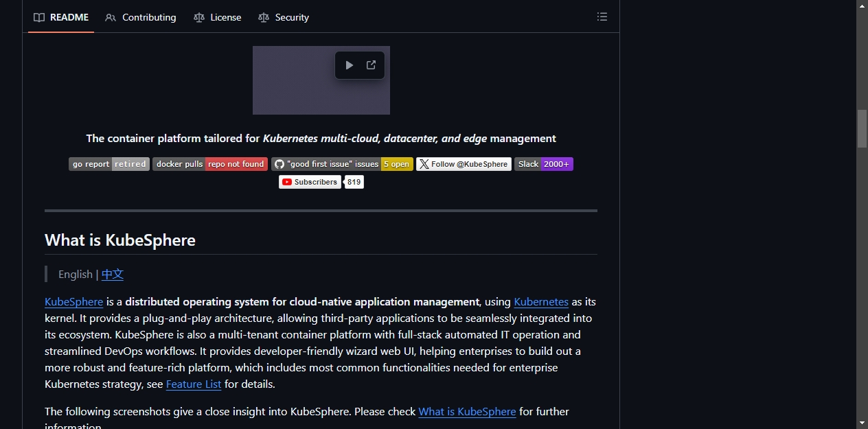This screenshot has height=429, width=868.
Task: Click the Follow @KubeSphere badge
Action: point(464,164)
